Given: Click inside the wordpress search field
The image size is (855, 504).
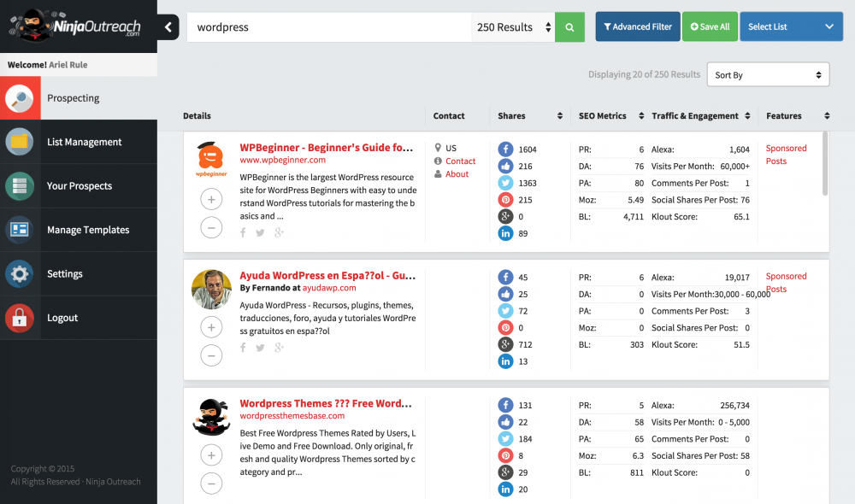Looking at the screenshot, I should pos(325,26).
